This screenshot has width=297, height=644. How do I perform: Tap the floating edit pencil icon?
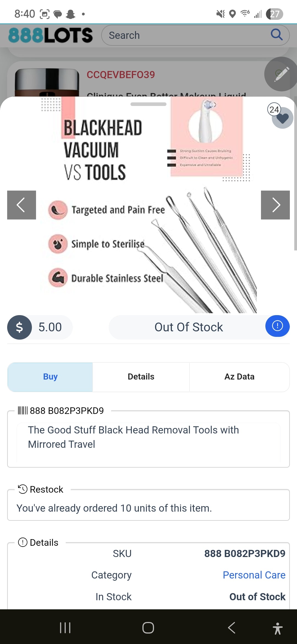click(x=281, y=74)
